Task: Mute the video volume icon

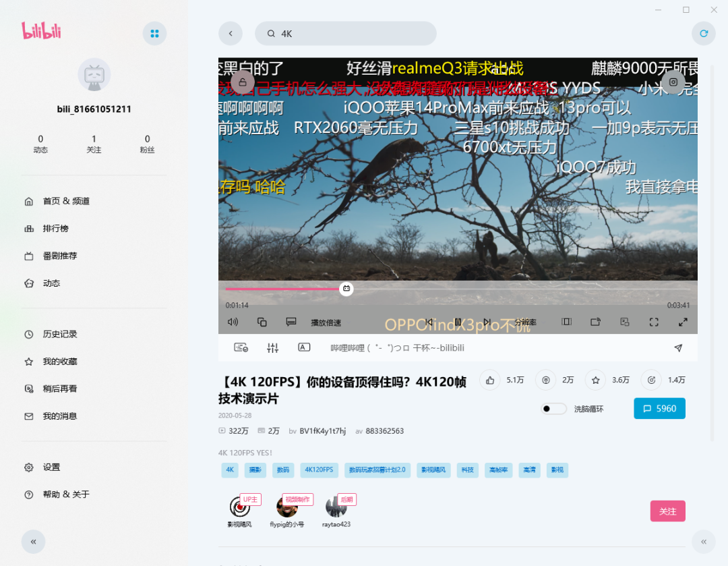Action: pyautogui.click(x=233, y=322)
